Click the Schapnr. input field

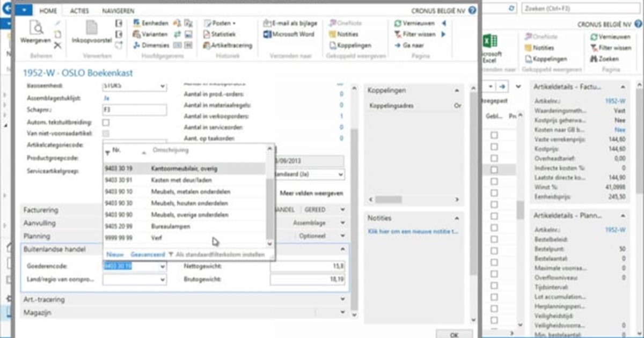[x=135, y=110]
